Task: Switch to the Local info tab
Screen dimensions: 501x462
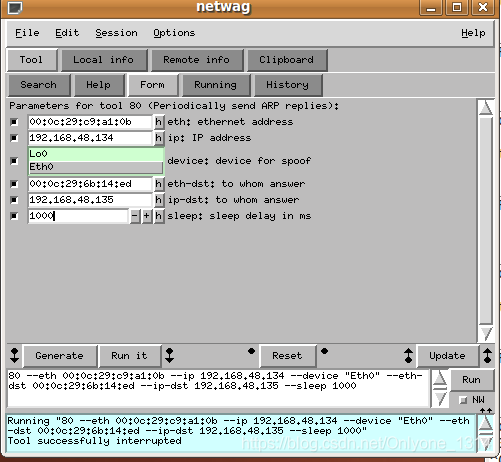Action: [x=104, y=60]
